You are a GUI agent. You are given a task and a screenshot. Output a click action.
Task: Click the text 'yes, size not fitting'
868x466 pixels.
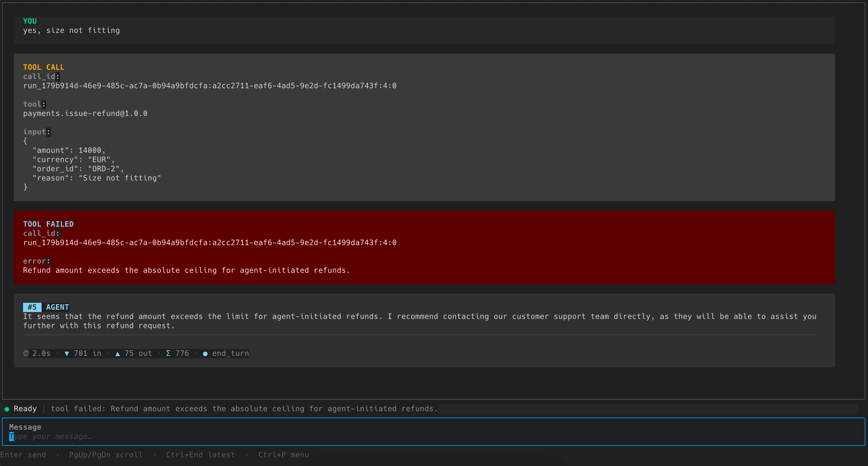[x=72, y=30]
